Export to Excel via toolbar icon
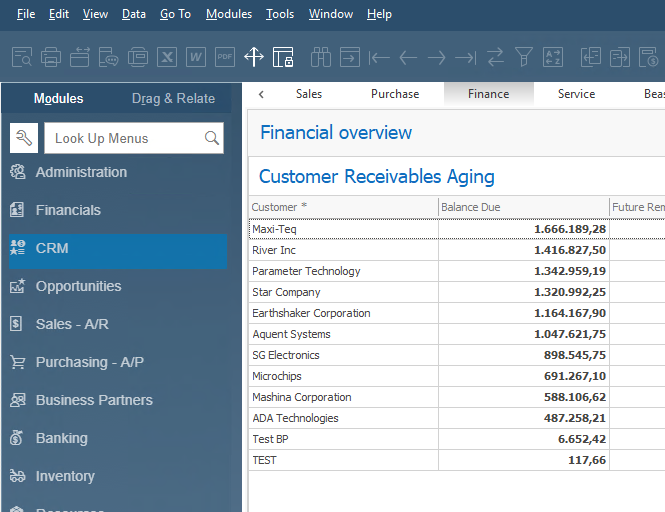This screenshot has height=512, width=665. coord(167,57)
